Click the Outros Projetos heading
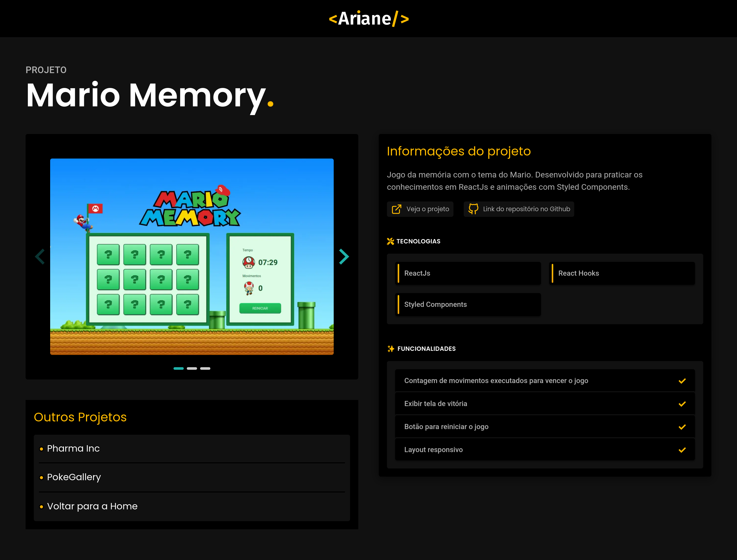Viewport: 737px width, 560px height. [80, 417]
